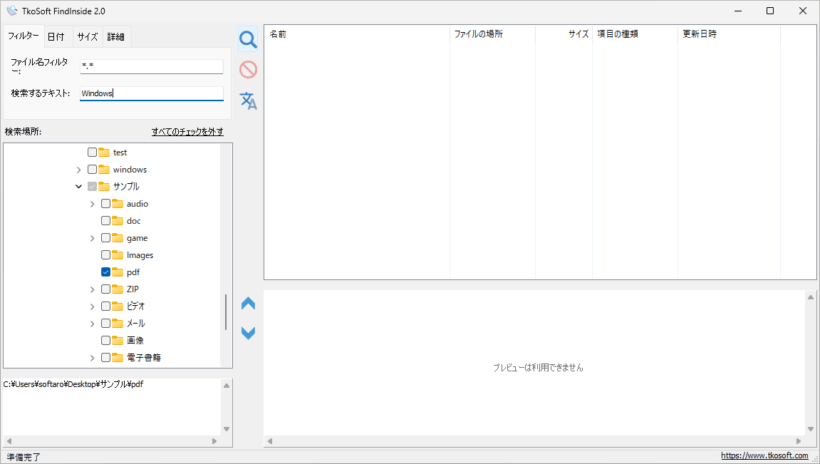The width and height of the screenshot is (820, 464).
Task: Select the audio folder icon
Action: tap(118, 203)
